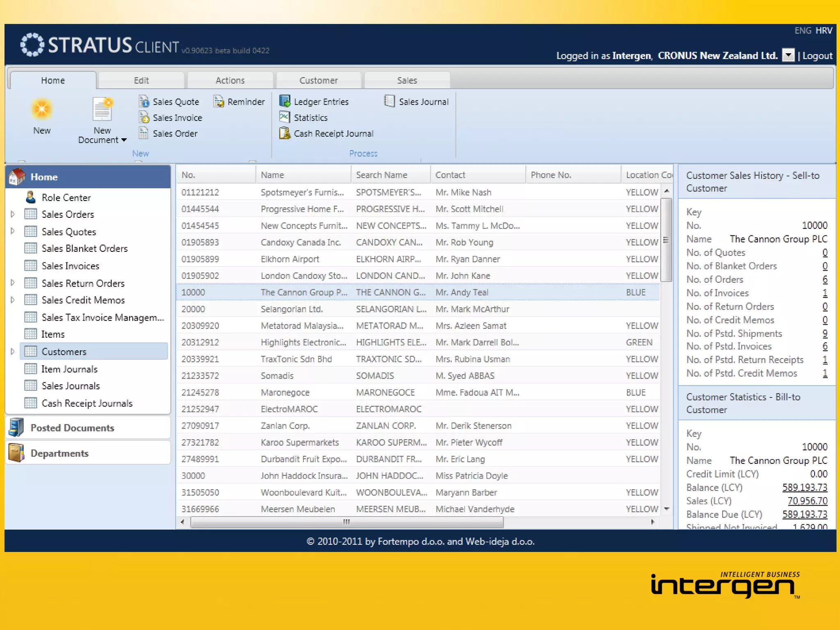The width and height of the screenshot is (840, 630).
Task: Open Cash Receipt Journal in ribbon
Action: click(x=326, y=134)
